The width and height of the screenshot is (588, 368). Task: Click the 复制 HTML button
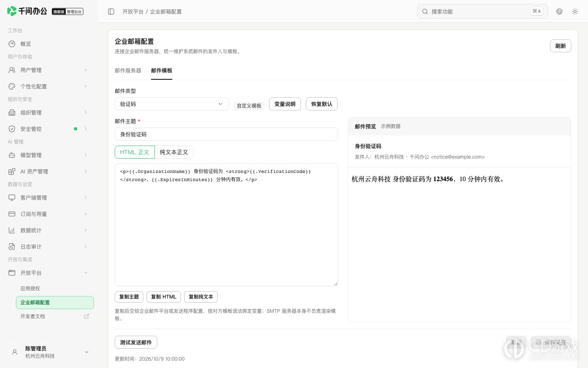click(164, 297)
